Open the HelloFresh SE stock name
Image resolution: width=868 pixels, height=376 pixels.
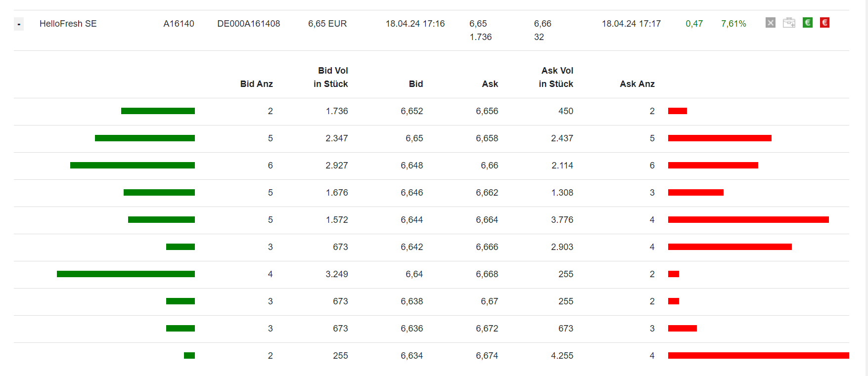[x=68, y=24]
